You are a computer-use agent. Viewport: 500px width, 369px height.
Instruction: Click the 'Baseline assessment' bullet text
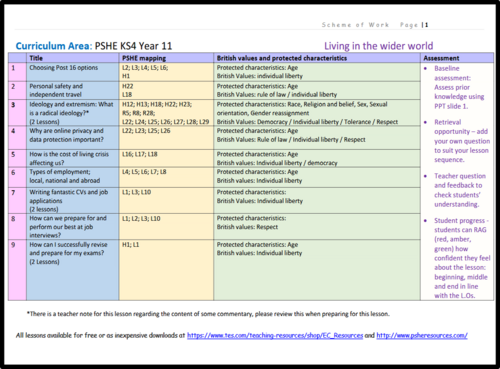point(459,87)
